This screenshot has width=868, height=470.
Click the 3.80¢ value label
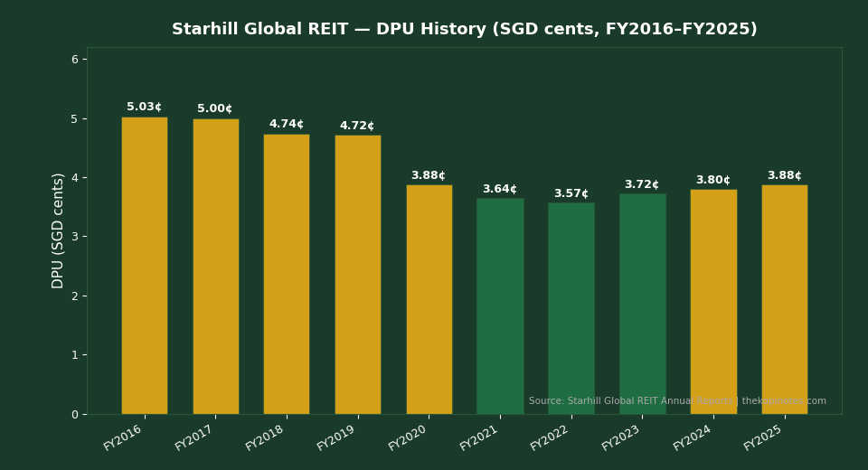713,180
